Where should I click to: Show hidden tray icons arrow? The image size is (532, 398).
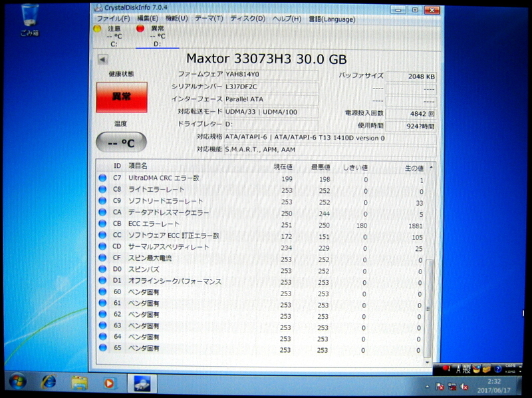[427, 387]
